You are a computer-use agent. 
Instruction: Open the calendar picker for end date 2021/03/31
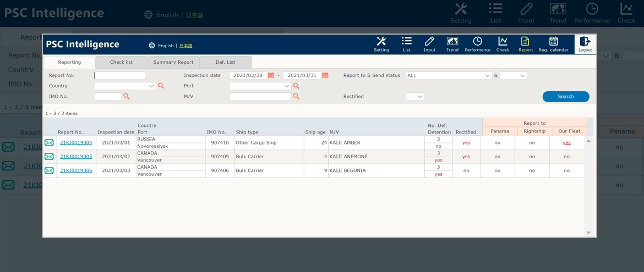point(325,75)
